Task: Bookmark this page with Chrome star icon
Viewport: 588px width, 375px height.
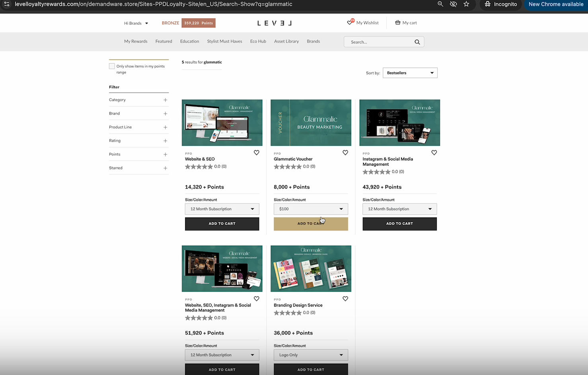Action: tap(466, 4)
